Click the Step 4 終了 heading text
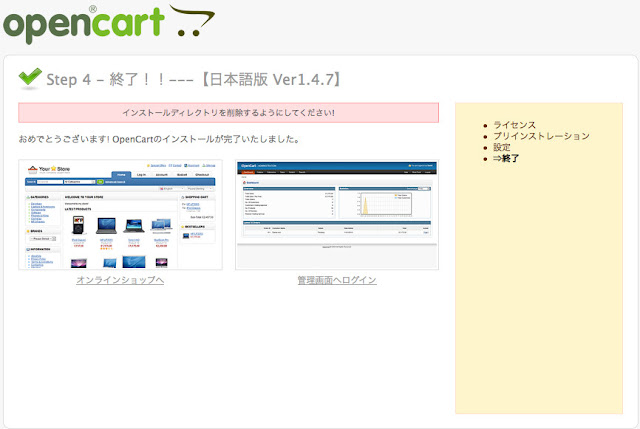This screenshot has width=640, height=429. click(x=195, y=79)
